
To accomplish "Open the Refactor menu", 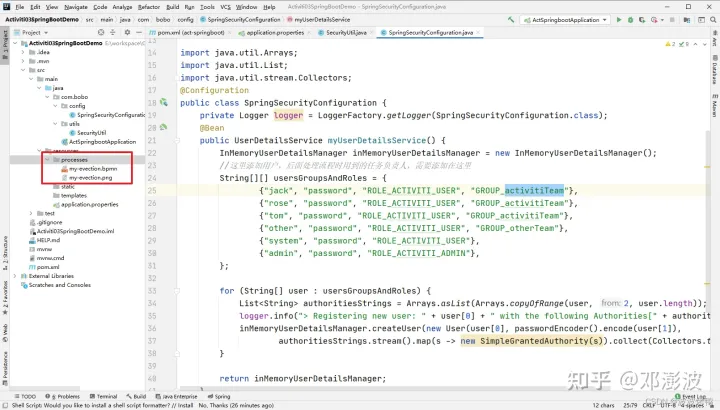I will [x=148, y=6].
